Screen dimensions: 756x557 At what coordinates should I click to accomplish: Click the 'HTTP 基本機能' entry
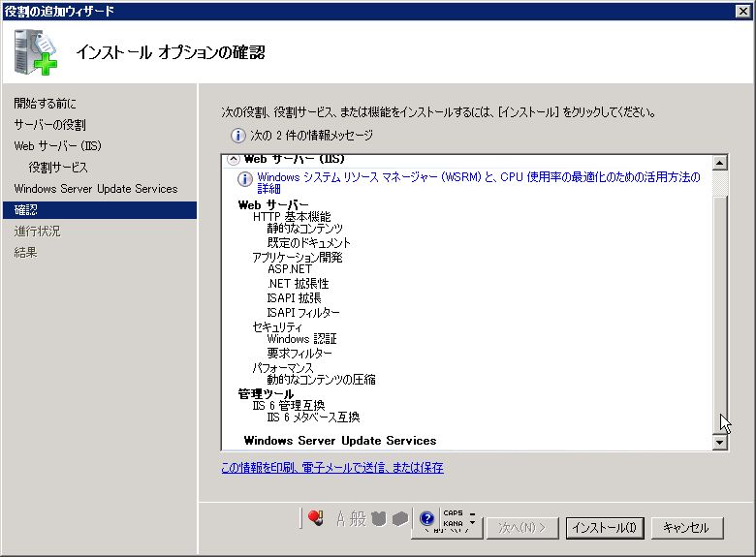[292, 217]
